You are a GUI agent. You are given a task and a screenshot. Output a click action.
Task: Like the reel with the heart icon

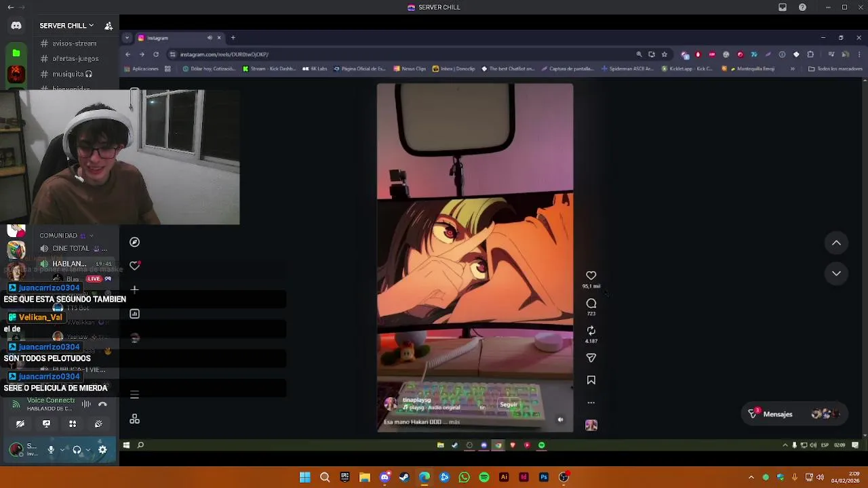pos(591,275)
